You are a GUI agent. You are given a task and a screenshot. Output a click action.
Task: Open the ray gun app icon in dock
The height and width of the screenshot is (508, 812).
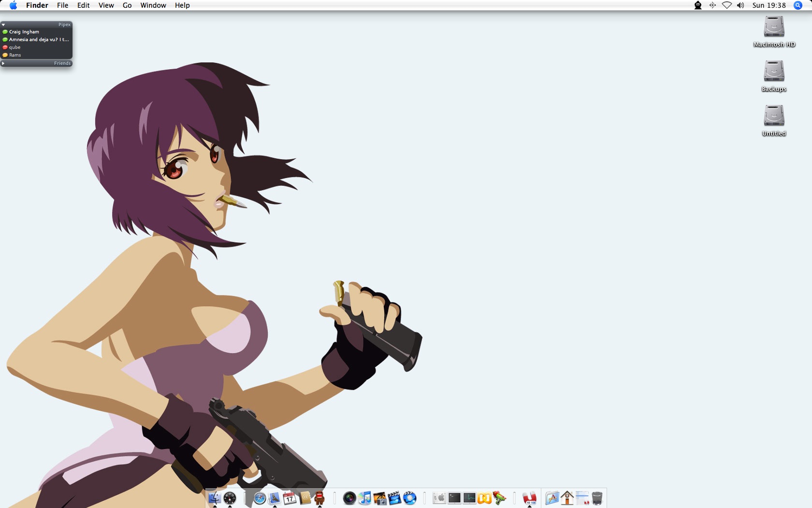tap(500, 498)
